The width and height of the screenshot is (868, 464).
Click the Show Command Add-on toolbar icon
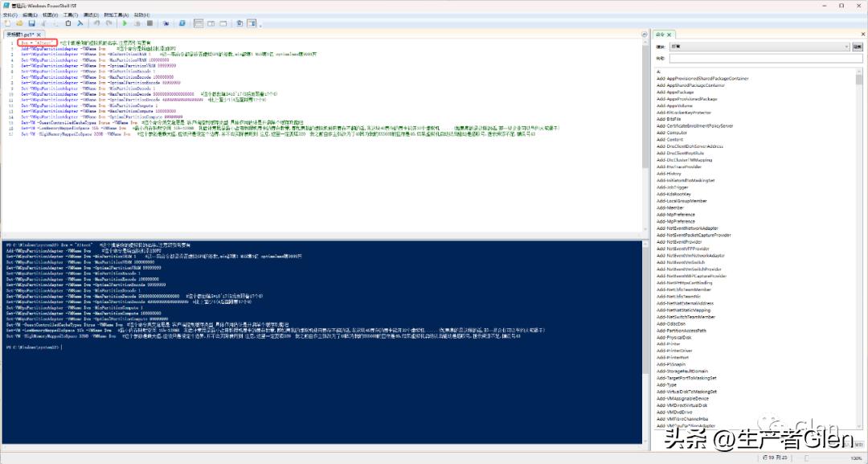tap(252, 23)
